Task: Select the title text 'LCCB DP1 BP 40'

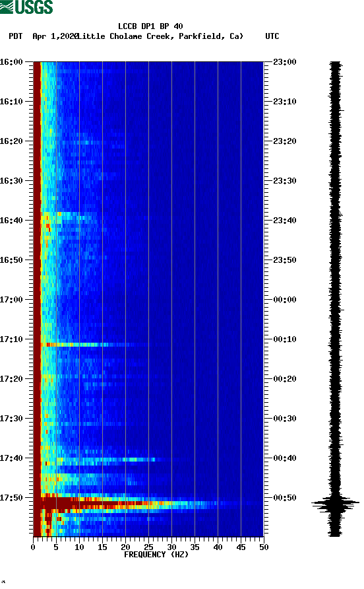Action: tap(150, 26)
